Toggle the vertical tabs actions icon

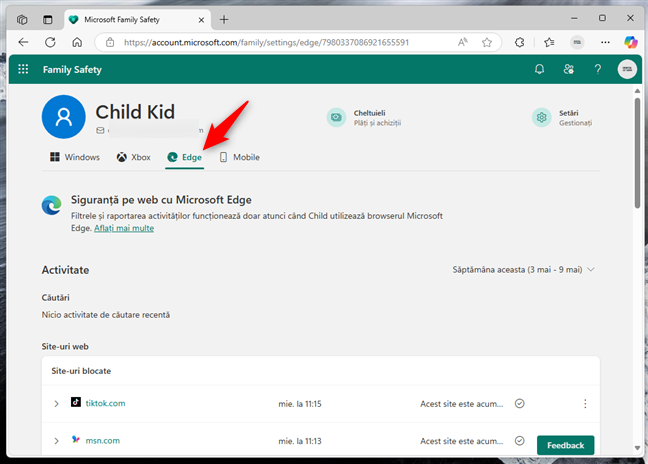point(48,19)
